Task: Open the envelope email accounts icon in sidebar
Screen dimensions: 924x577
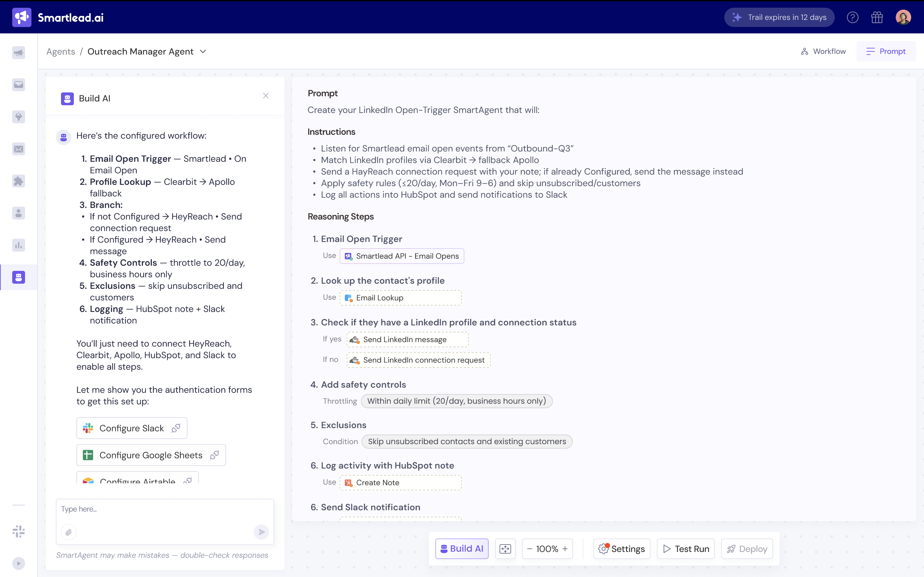Action: pyautogui.click(x=18, y=149)
